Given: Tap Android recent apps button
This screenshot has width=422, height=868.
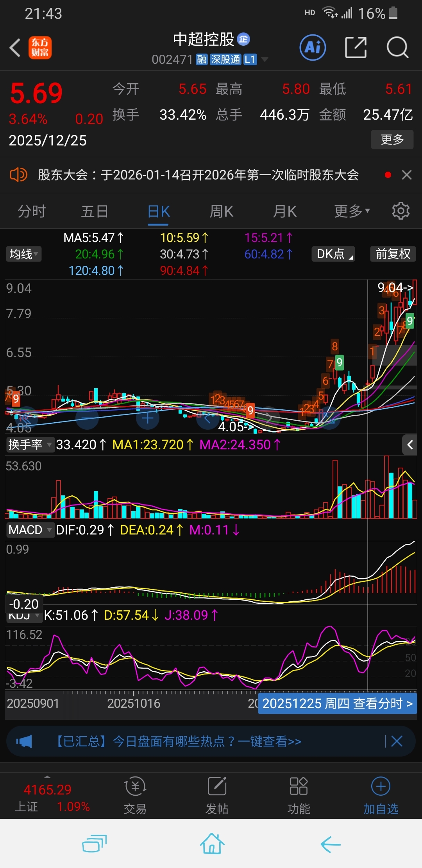Looking at the screenshot, I should [x=94, y=844].
